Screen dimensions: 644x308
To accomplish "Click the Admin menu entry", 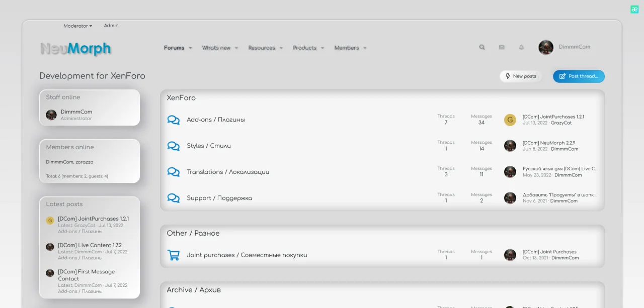I will [111, 26].
